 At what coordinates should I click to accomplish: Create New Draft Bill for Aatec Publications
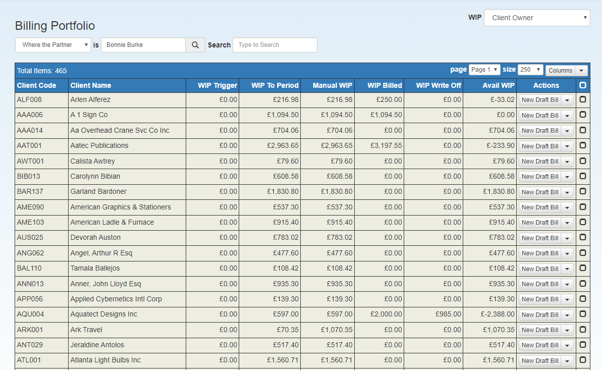pyautogui.click(x=540, y=146)
